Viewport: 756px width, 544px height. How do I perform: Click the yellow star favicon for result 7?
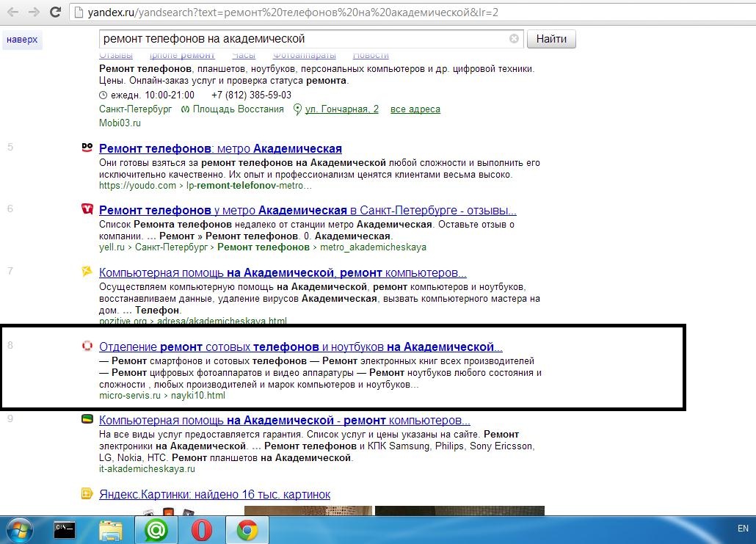[x=87, y=271]
